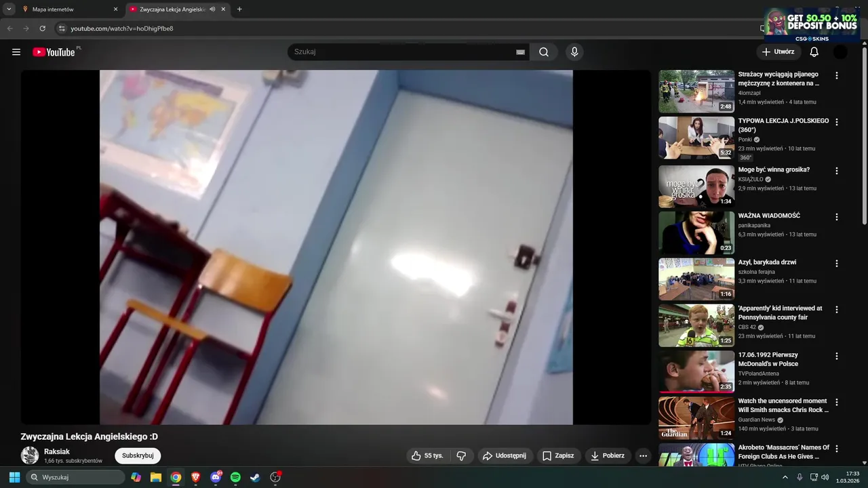Click the Windows Wyszukaj search box

coord(75,477)
